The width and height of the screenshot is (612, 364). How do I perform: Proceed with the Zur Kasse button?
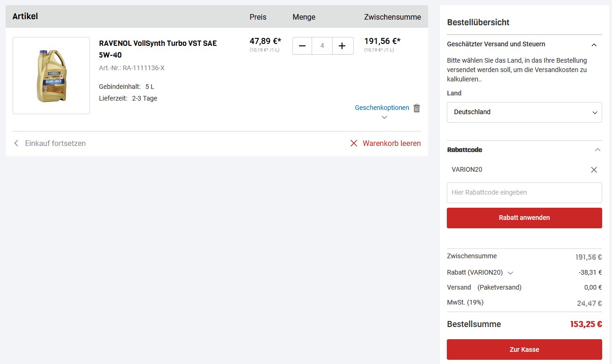tap(525, 349)
